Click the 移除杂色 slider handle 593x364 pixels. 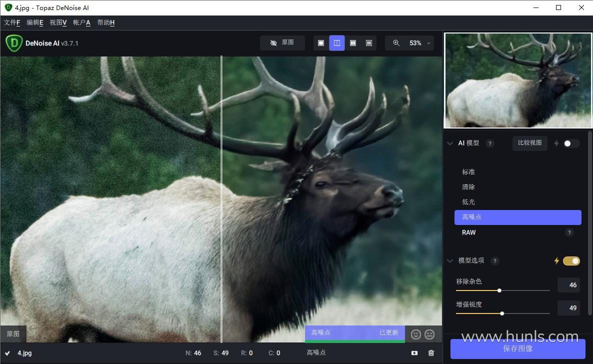pos(499,290)
